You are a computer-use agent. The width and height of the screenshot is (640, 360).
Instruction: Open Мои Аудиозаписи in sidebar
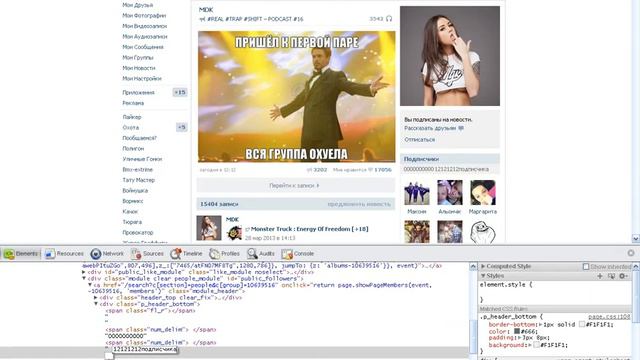[x=145, y=37]
